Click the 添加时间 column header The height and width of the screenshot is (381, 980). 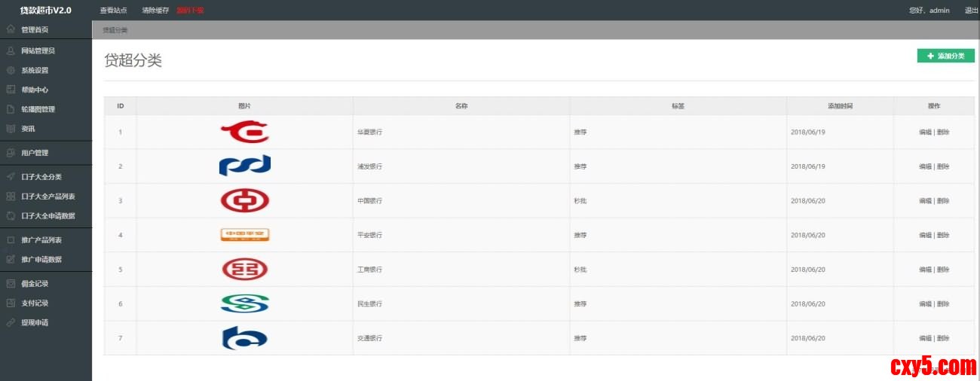pos(840,106)
